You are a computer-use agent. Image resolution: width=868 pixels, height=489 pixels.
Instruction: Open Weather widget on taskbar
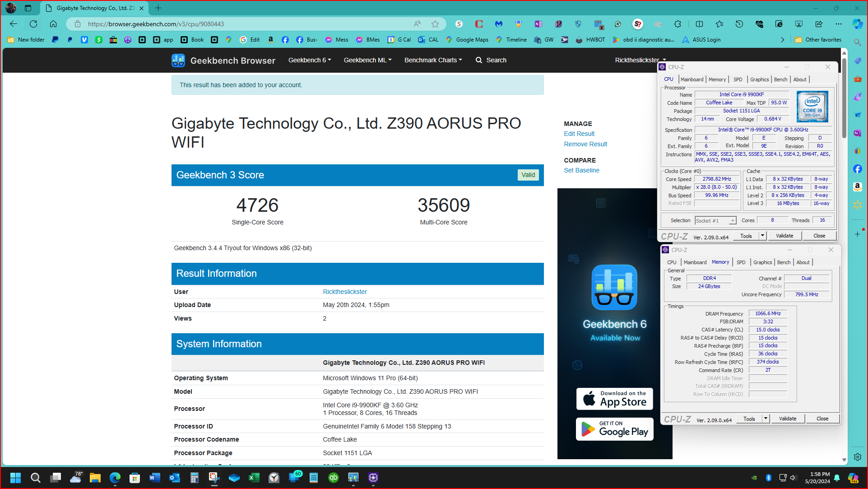(75, 478)
